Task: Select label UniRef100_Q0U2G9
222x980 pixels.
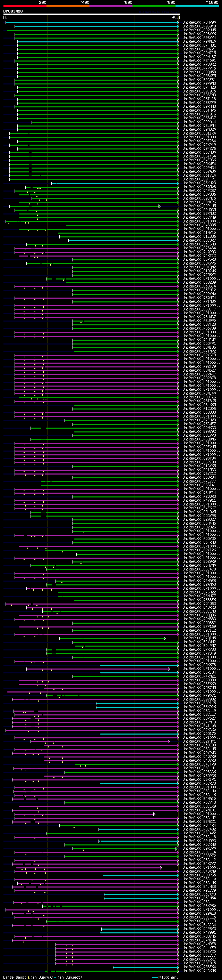Action: click(199, 282)
